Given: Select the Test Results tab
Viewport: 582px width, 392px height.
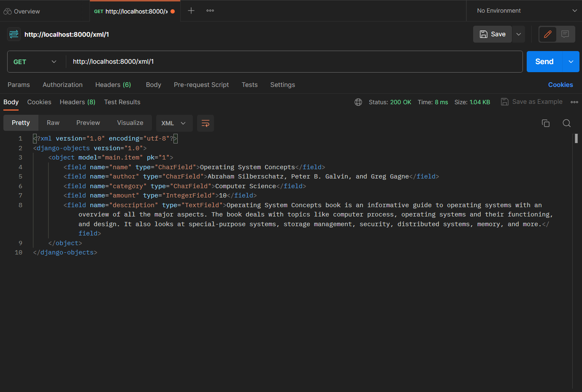Looking at the screenshot, I should pyautogui.click(x=122, y=102).
